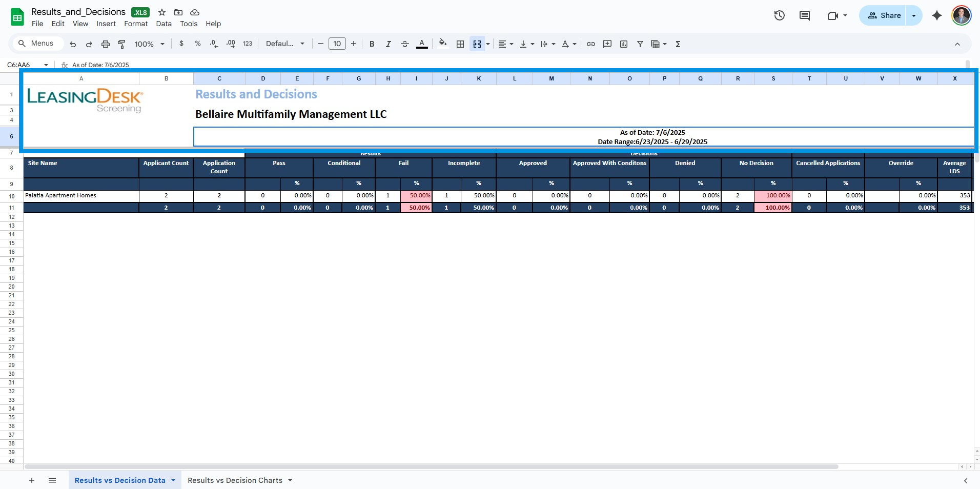Open the Format menu
980x489 pixels.
(135, 24)
